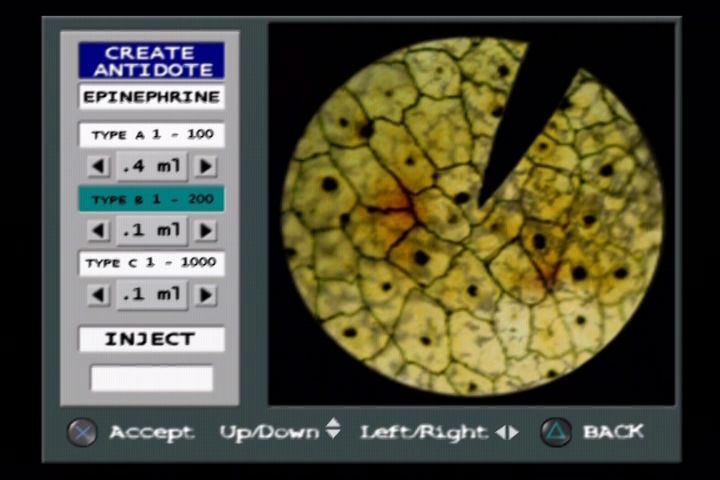720x480 pixels.
Task: Click the X Accept button icon
Action: point(81,432)
